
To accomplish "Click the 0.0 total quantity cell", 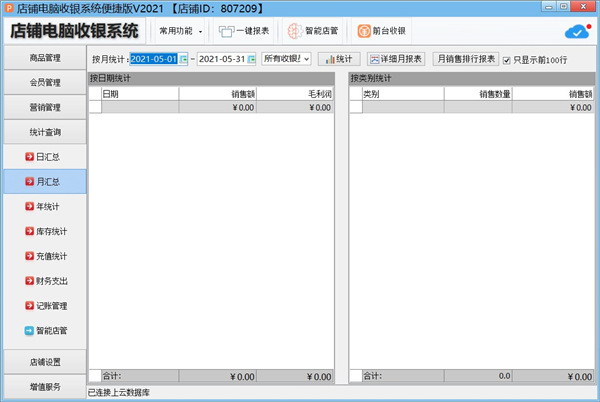I will pos(478,376).
